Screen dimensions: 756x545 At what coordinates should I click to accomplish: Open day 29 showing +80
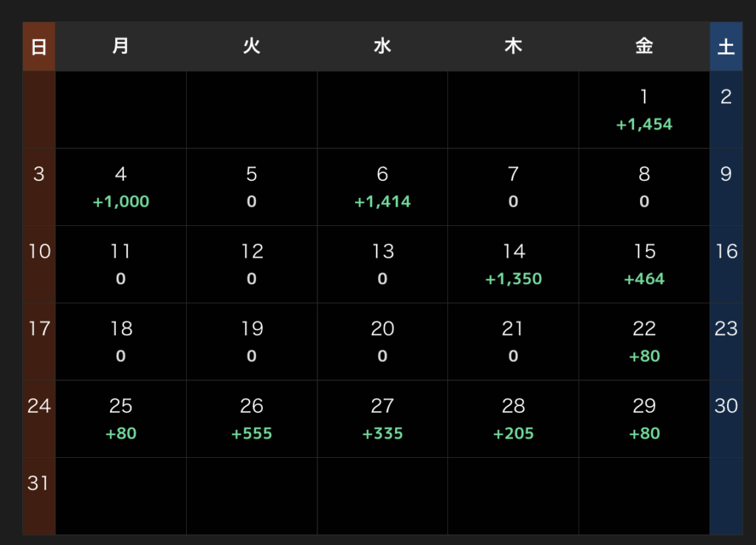click(644, 419)
